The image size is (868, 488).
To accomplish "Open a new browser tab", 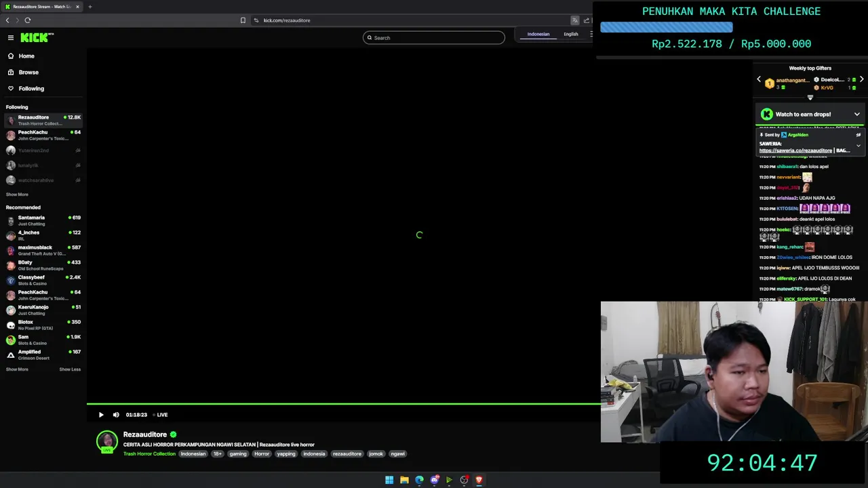I will 90,7.
